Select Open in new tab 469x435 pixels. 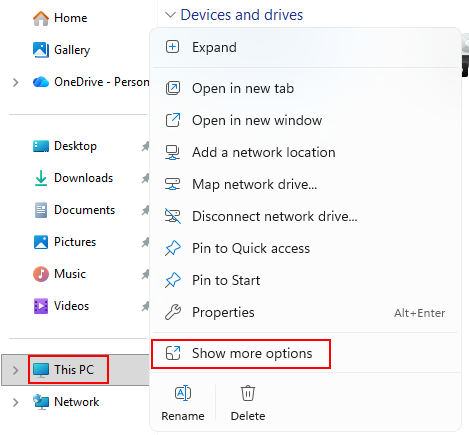pos(305,88)
